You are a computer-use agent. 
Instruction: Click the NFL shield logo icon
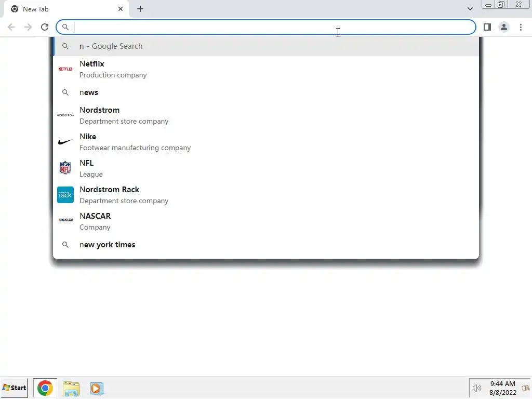pos(65,168)
